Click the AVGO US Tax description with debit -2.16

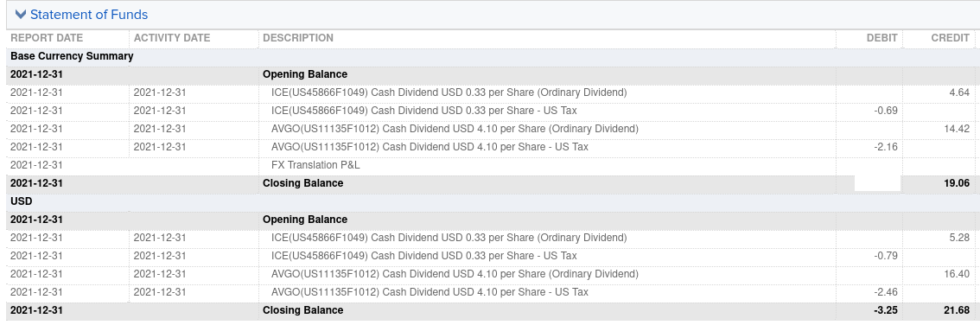(x=430, y=147)
